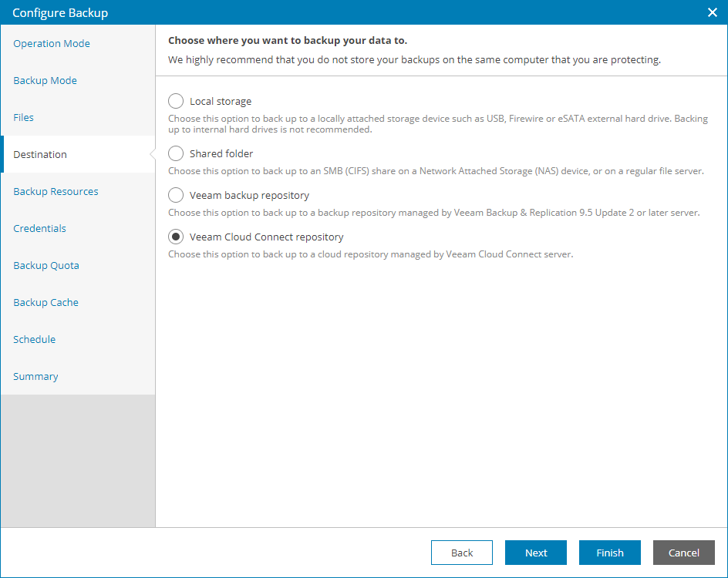Viewport: 728px width, 578px height.
Task: Go to the Backup Mode step
Action: (45, 81)
